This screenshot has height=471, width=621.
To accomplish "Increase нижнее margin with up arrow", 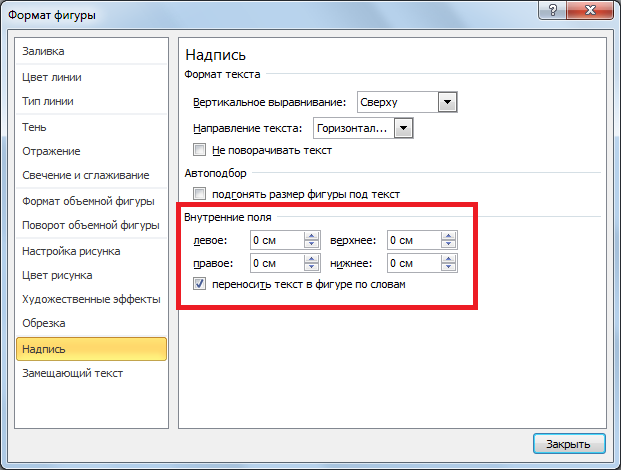I will (449, 259).
